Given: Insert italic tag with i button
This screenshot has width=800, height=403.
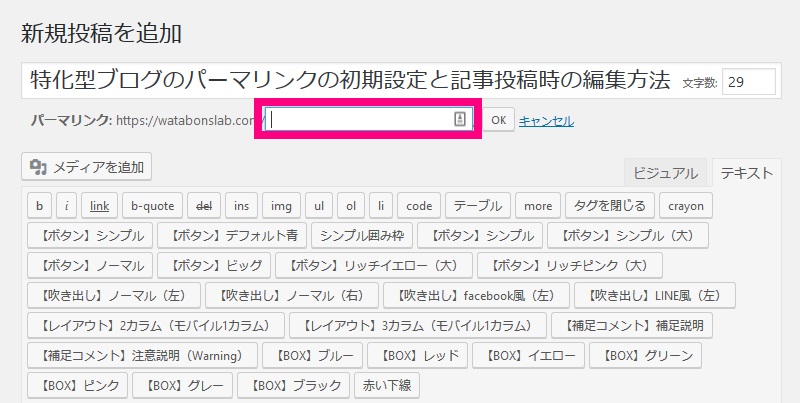Looking at the screenshot, I should coord(66,206).
